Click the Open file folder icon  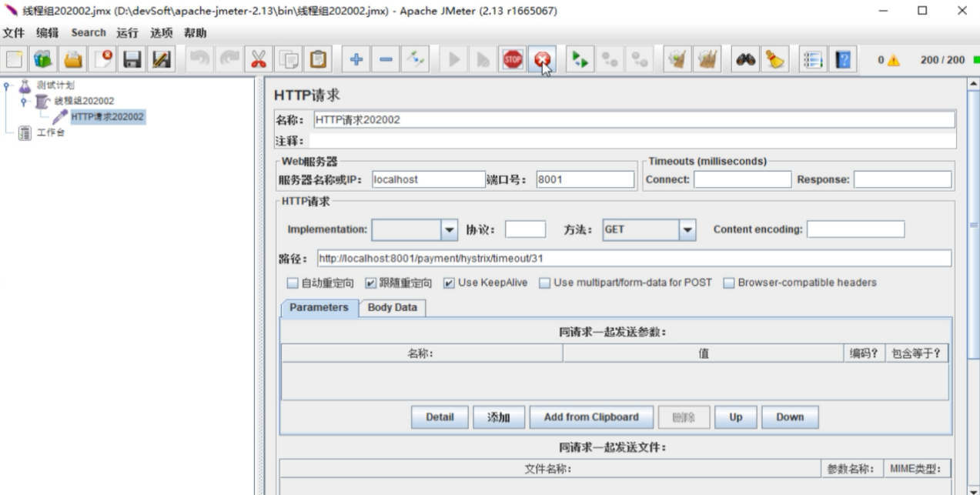(73, 59)
